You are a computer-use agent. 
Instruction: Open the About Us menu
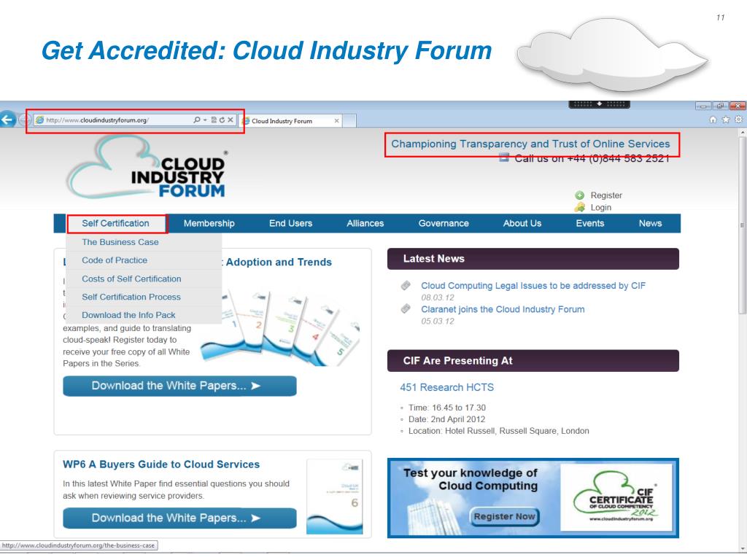[x=522, y=223]
